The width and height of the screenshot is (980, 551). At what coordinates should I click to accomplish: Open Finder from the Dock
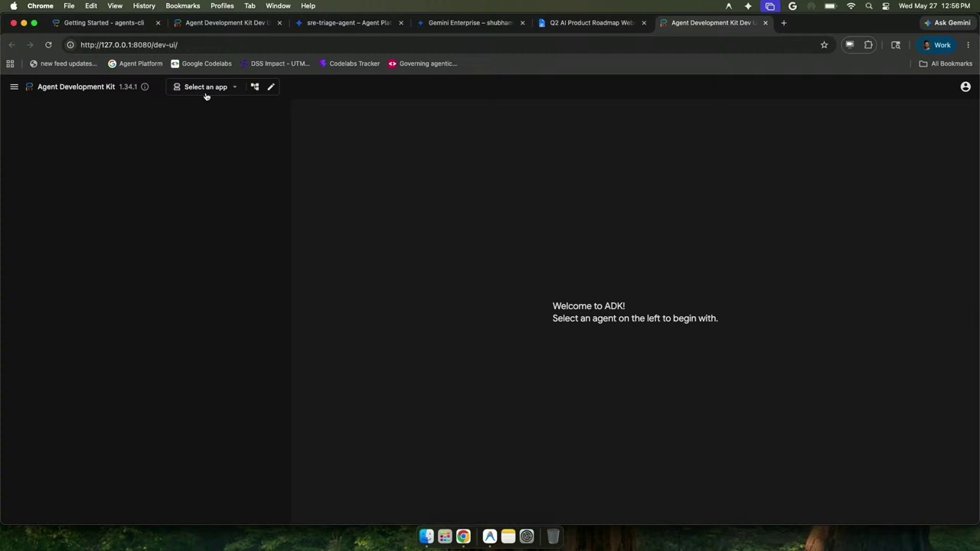(426, 536)
